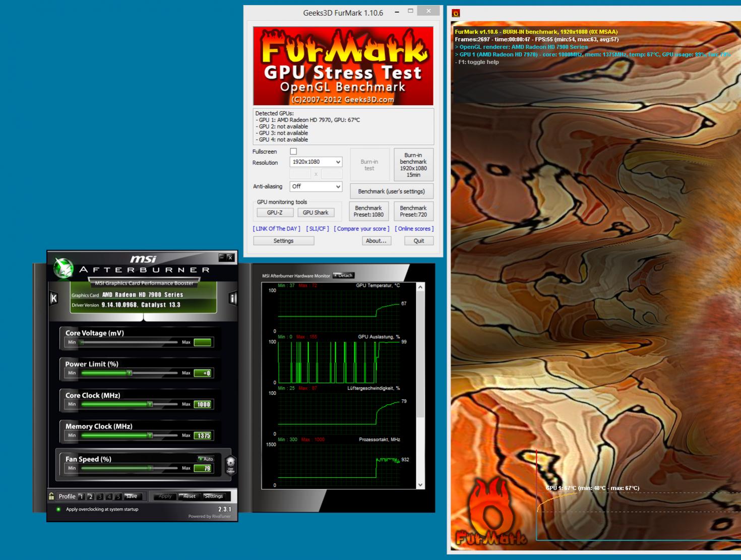Click the hardware monitor scrollbar down arrow
Viewport: 741px width, 560px height.
click(x=420, y=485)
